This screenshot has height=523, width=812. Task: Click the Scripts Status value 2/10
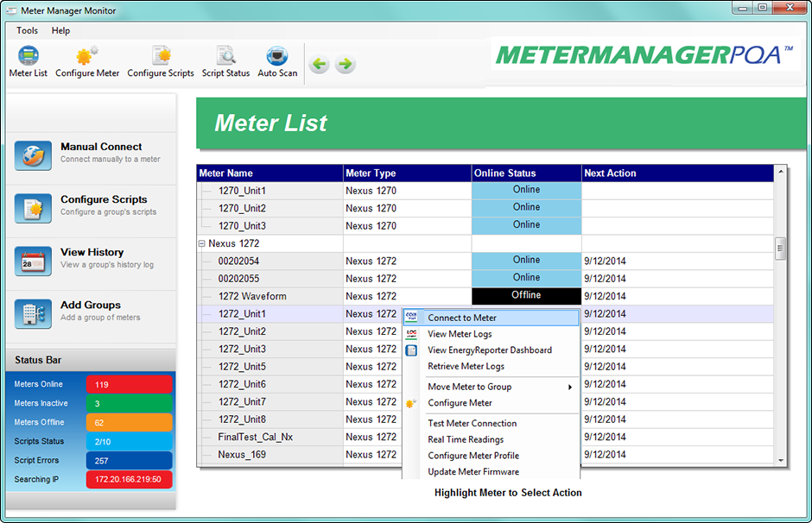point(129,442)
